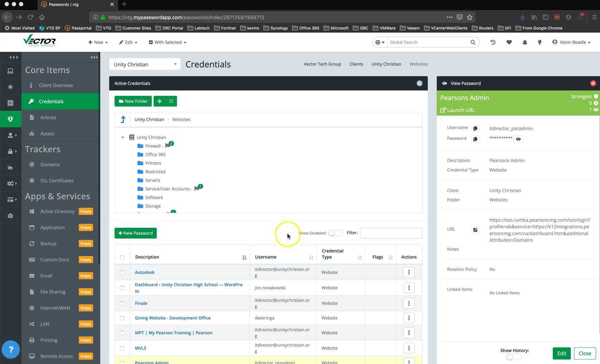Open favorites heart icon in header

pos(509,42)
